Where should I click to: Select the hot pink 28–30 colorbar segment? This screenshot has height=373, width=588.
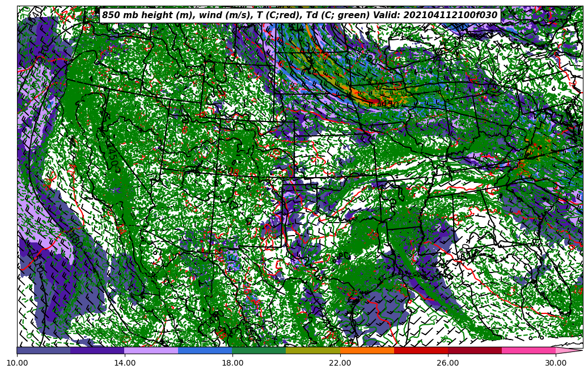pos(529,350)
